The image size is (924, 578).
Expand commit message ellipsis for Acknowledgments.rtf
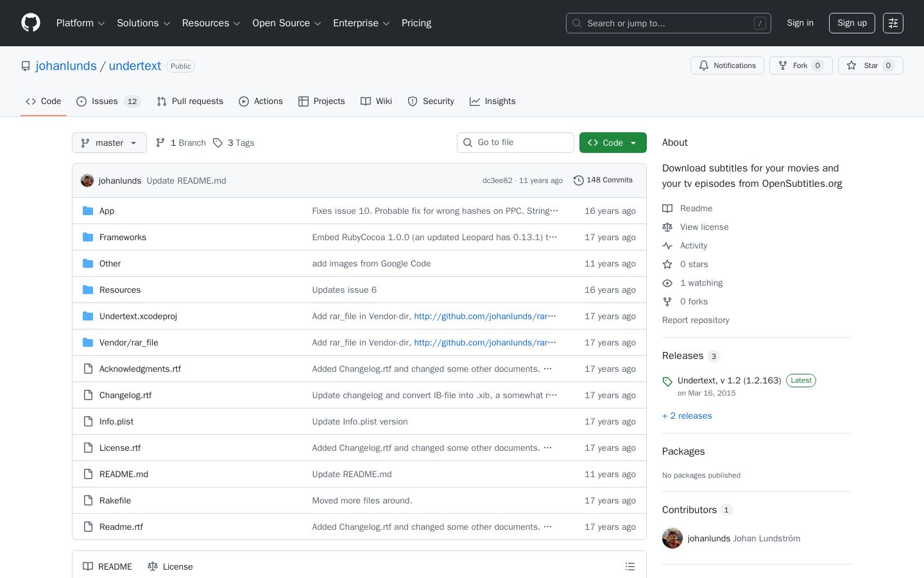point(547,369)
